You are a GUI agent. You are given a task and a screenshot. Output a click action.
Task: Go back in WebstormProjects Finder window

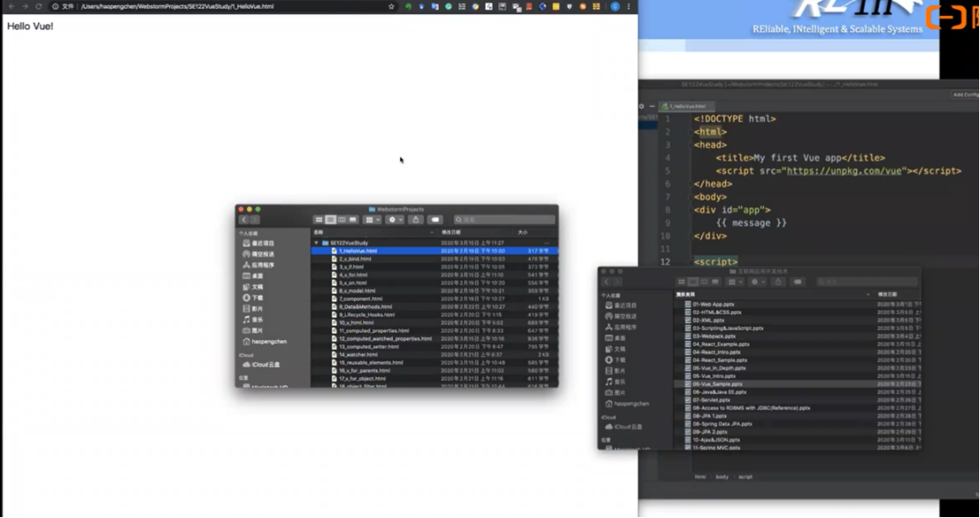click(244, 220)
